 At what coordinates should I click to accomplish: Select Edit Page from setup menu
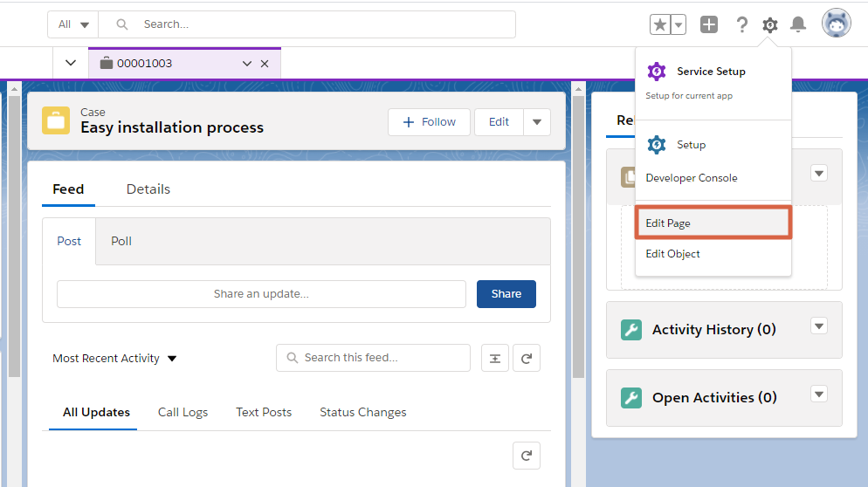[x=713, y=223]
